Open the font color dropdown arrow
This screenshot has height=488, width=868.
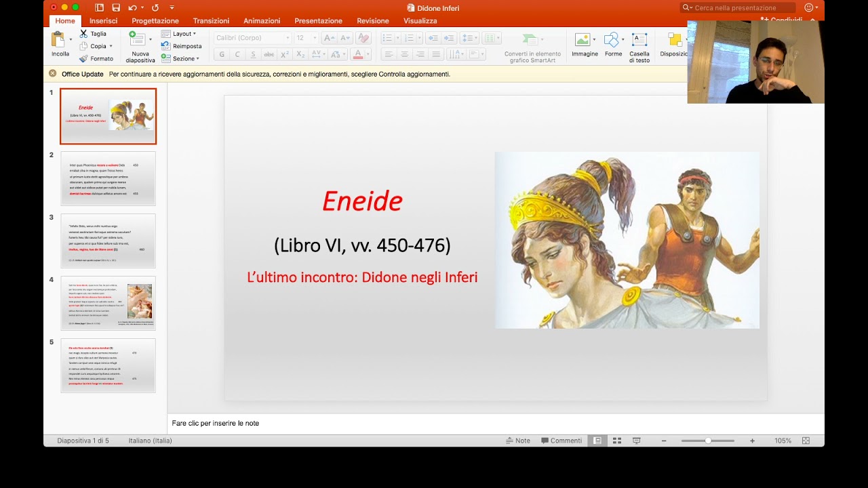tap(368, 54)
